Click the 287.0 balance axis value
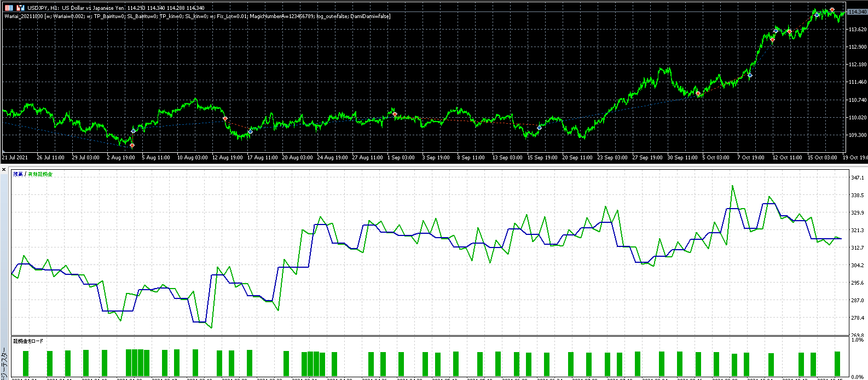Screen dimensions: 868x380 point(858,301)
